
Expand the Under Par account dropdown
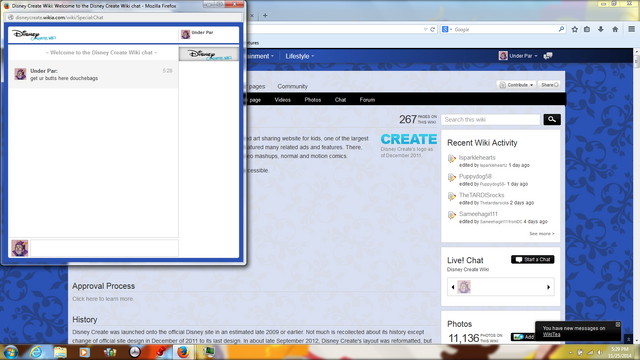pyautogui.click(x=536, y=56)
